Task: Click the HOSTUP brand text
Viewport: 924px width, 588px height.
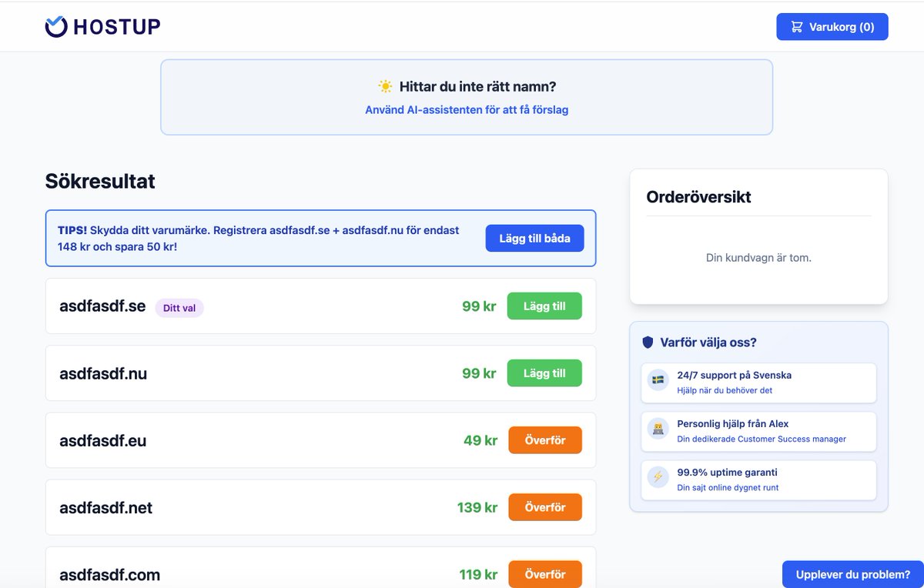Action: point(117,27)
